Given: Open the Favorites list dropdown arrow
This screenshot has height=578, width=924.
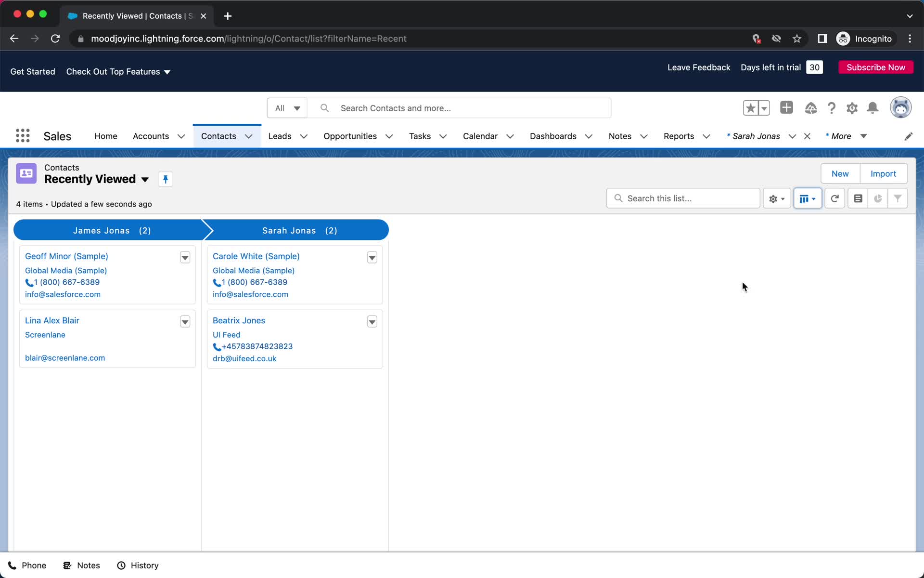Looking at the screenshot, I should click(764, 108).
